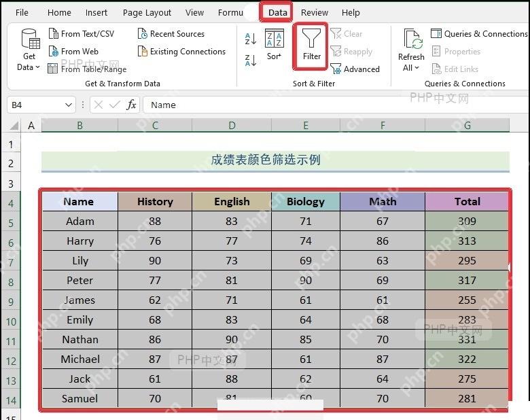530x420 pixels.
Task: Switch to the Page Layout tab
Action: pyautogui.click(x=147, y=12)
